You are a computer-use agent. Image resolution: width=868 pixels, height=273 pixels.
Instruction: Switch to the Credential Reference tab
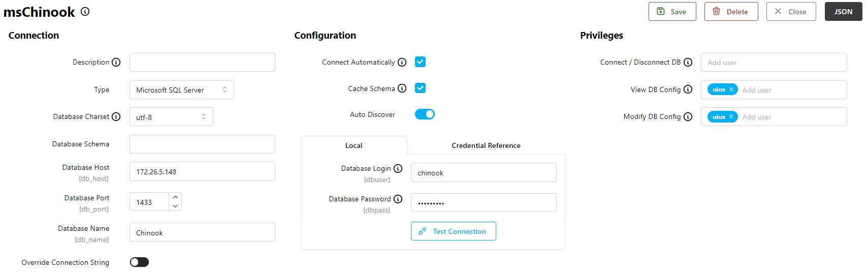click(486, 145)
